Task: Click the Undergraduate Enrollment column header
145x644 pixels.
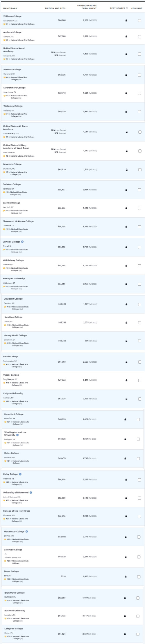Action: point(87,7)
